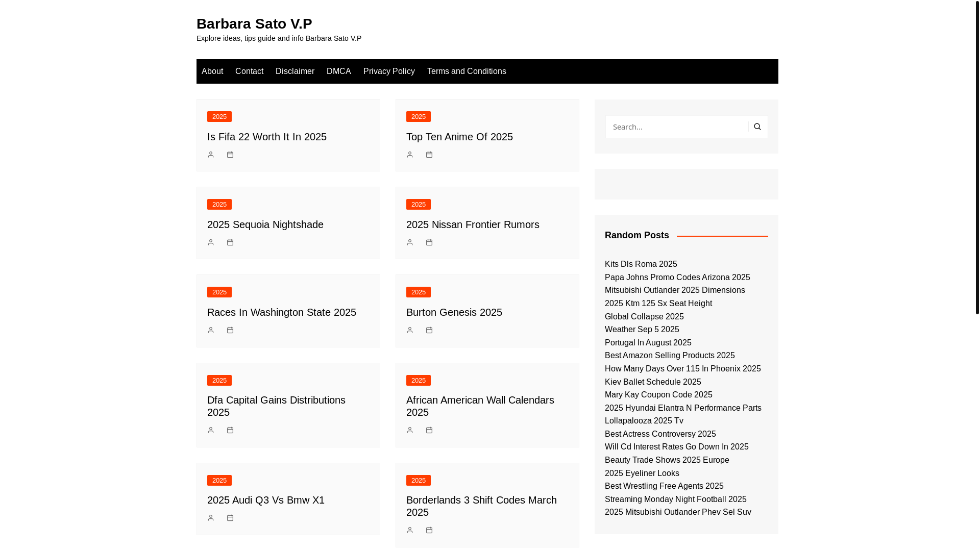Viewport: 980px width, 551px height.
Task: Open Best Amazon Selling Products 2025
Action: pyautogui.click(x=670, y=356)
